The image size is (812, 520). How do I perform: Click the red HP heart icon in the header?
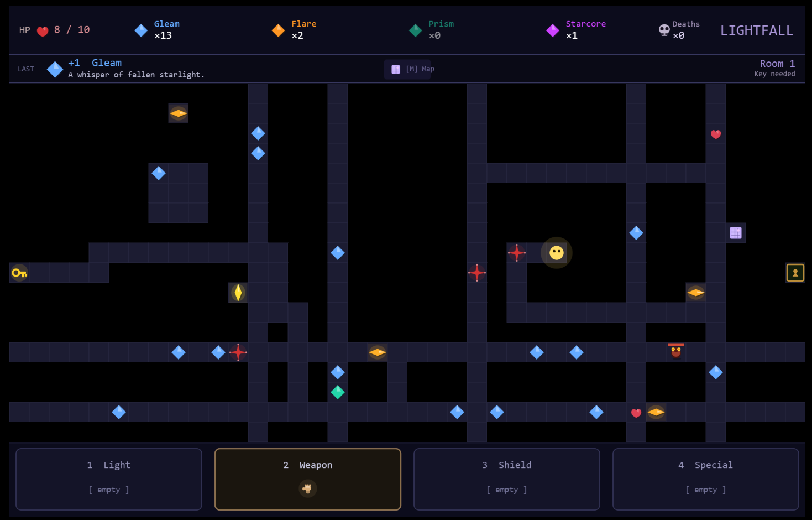coord(43,31)
